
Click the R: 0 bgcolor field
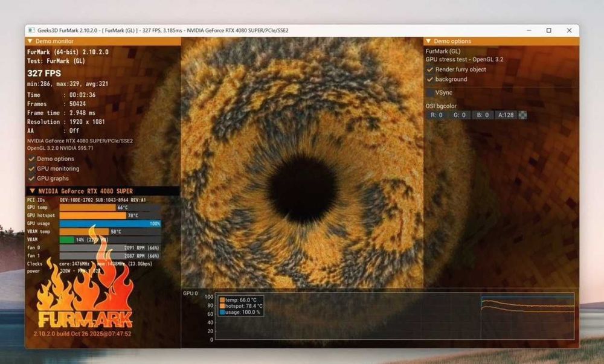[x=437, y=115]
